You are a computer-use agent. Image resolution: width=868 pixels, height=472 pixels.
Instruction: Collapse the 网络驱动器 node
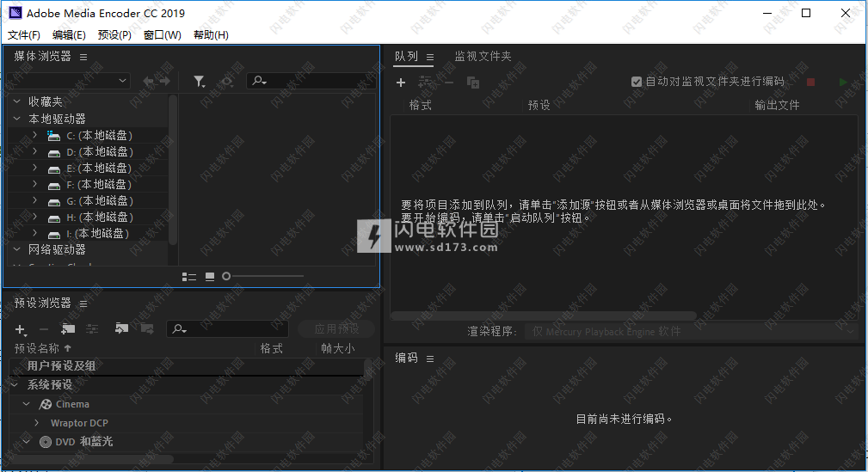[17, 249]
